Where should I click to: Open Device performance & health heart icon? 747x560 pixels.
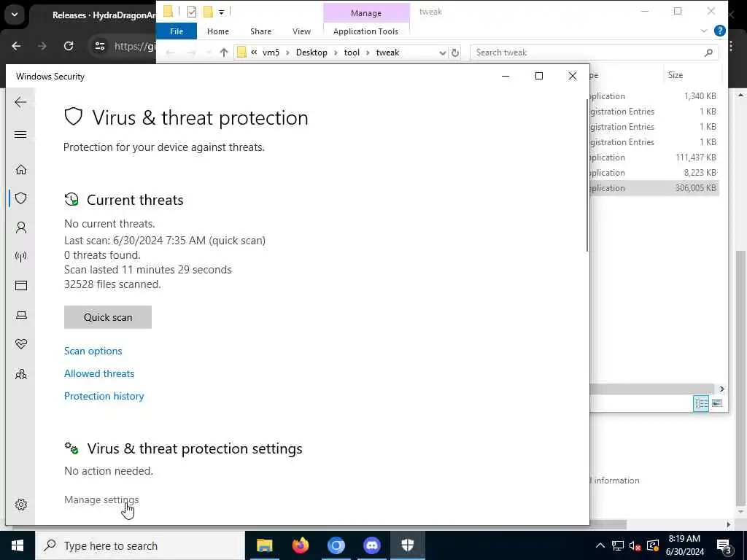coord(21,344)
